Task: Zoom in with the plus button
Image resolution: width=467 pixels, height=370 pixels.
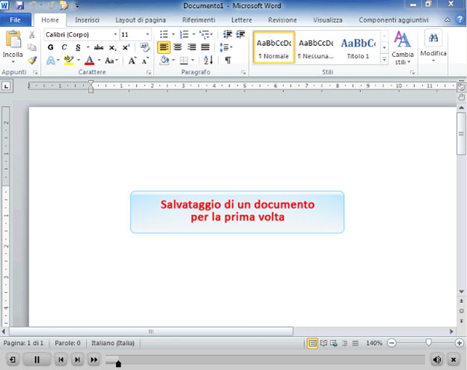Action: pyautogui.click(x=459, y=343)
